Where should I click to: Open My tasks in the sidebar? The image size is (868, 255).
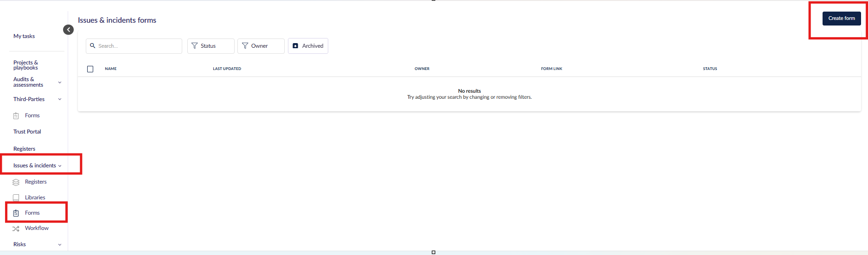click(x=24, y=36)
